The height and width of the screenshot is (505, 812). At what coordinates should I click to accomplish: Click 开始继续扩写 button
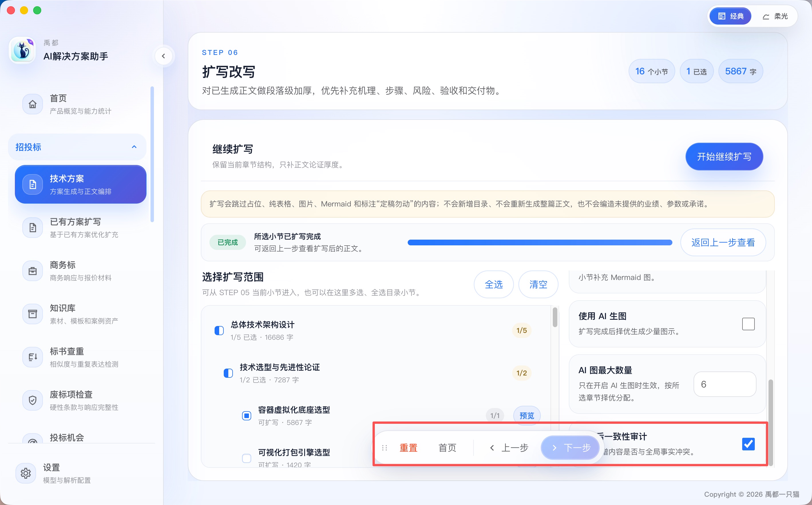point(724,157)
